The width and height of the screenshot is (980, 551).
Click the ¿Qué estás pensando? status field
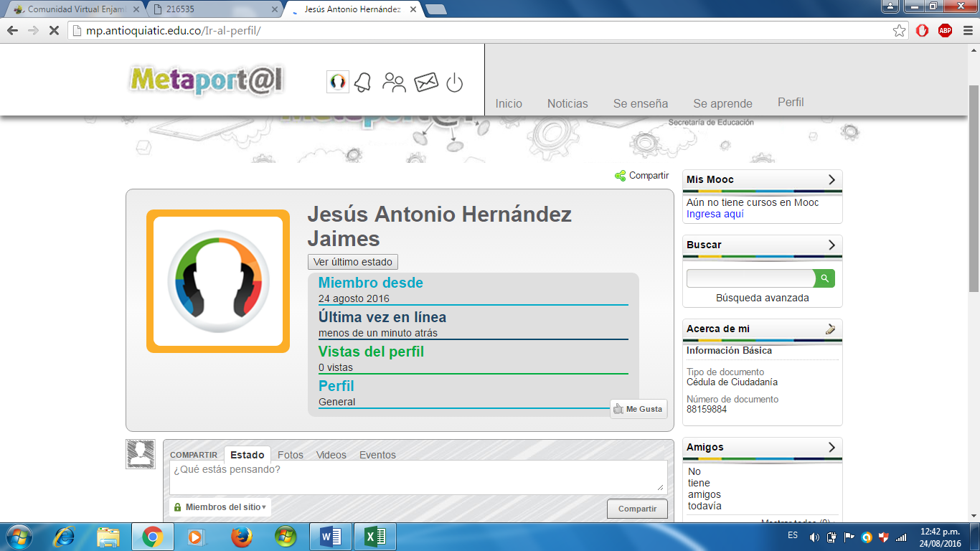(416, 476)
